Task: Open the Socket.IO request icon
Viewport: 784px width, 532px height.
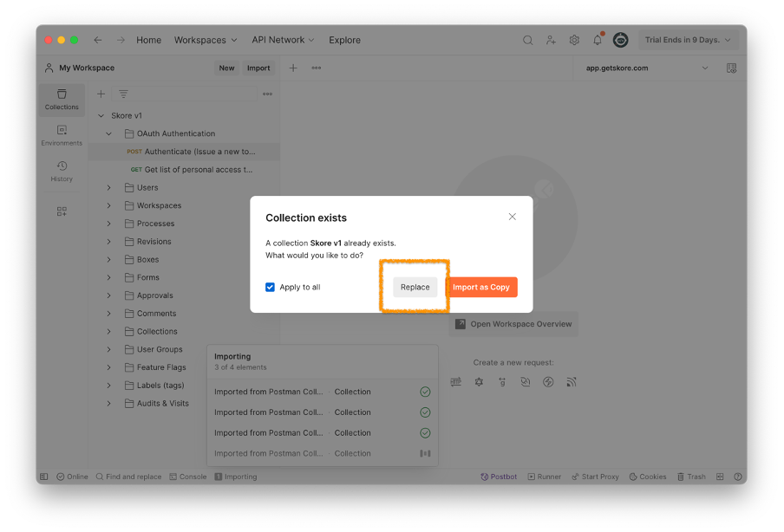Action: click(548, 382)
